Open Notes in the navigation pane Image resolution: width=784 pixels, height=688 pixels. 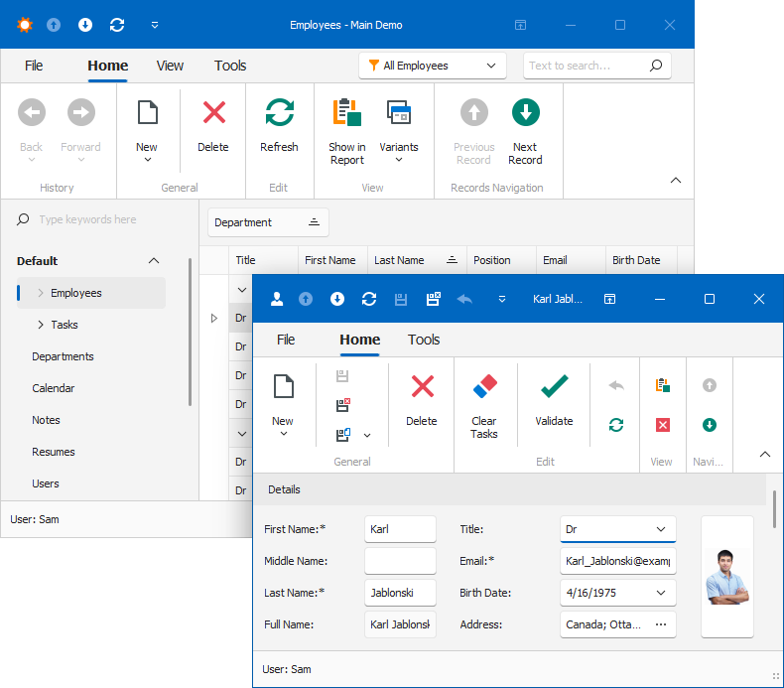[x=46, y=420]
